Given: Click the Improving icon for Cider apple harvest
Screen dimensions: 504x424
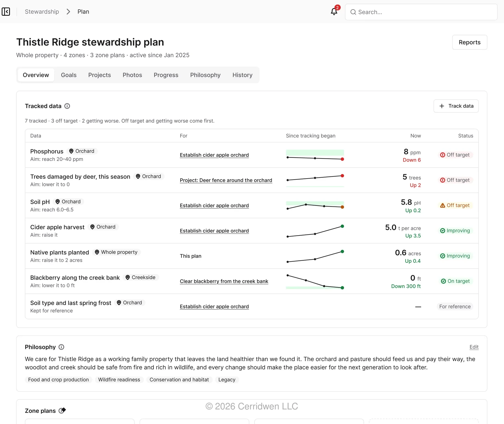Looking at the screenshot, I should coord(443,231).
